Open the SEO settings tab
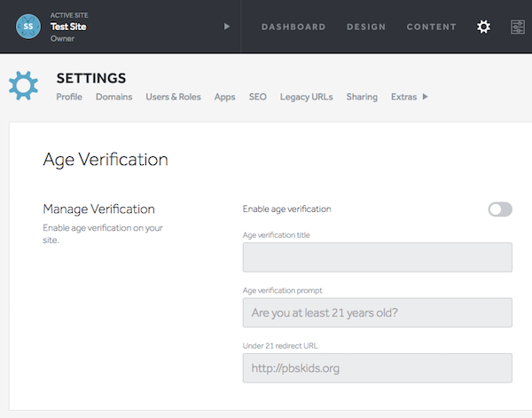 click(258, 97)
